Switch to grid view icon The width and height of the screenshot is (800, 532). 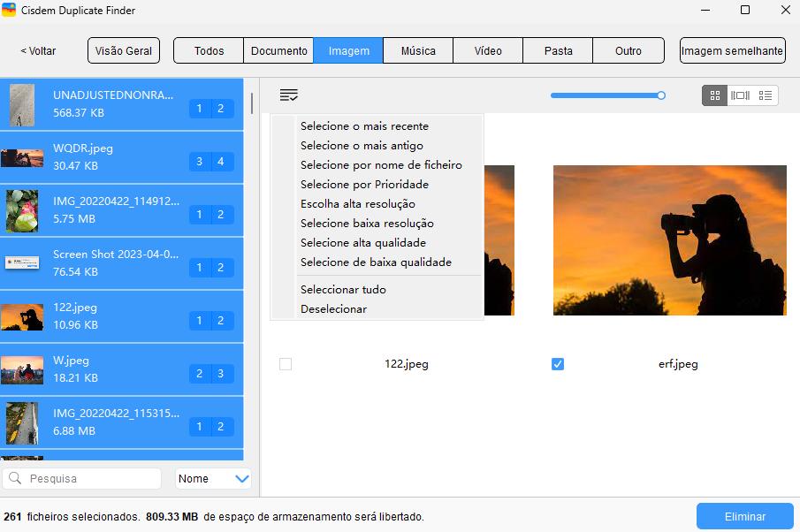point(714,95)
